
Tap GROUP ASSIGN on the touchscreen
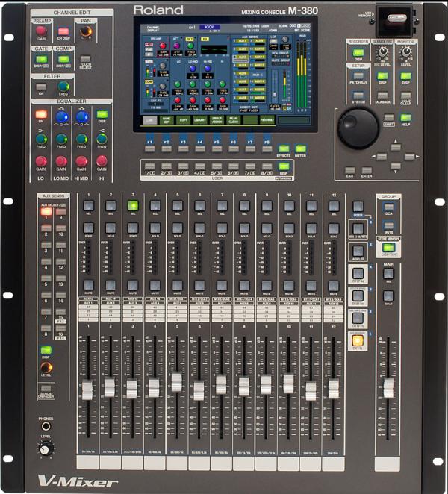pos(217,120)
